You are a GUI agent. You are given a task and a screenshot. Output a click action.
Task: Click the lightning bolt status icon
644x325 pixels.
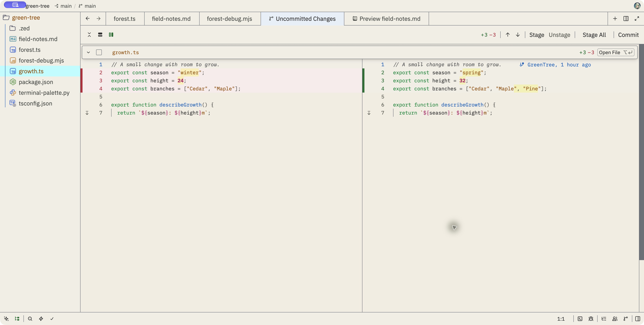coord(41,318)
